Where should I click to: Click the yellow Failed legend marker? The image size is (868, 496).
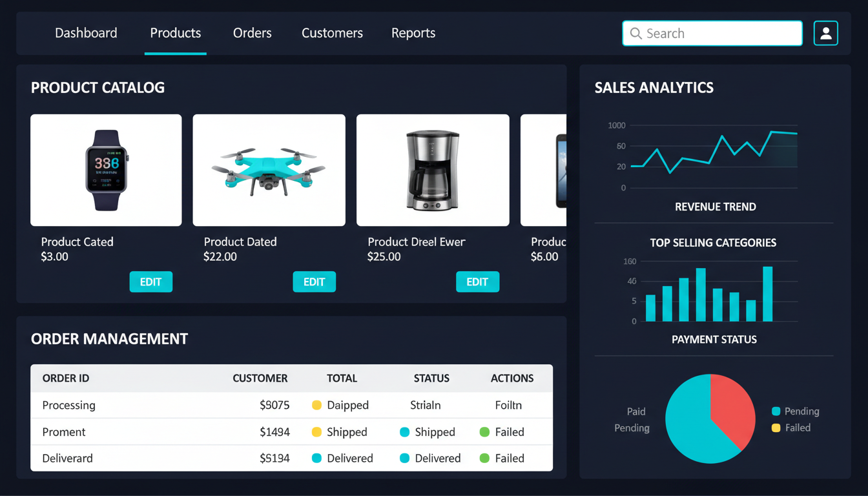pyautogui.click(x=776, y=428)
